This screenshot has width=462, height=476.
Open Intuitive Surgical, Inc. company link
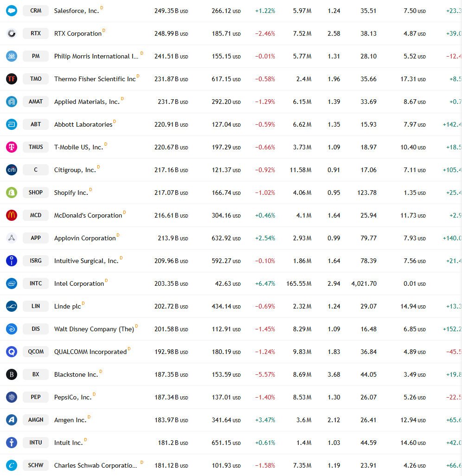(86, 261)
